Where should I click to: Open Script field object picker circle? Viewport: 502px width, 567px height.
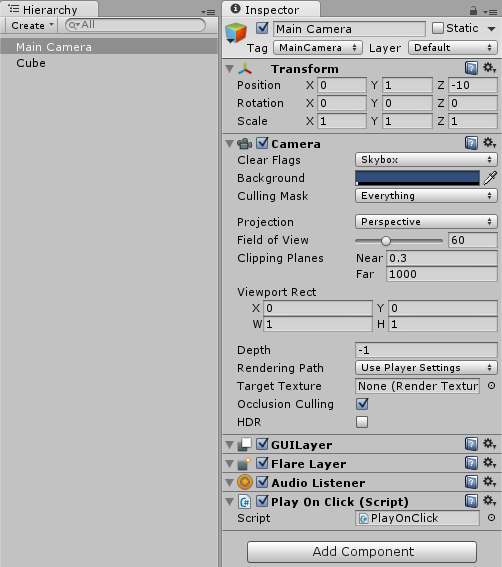491,518
